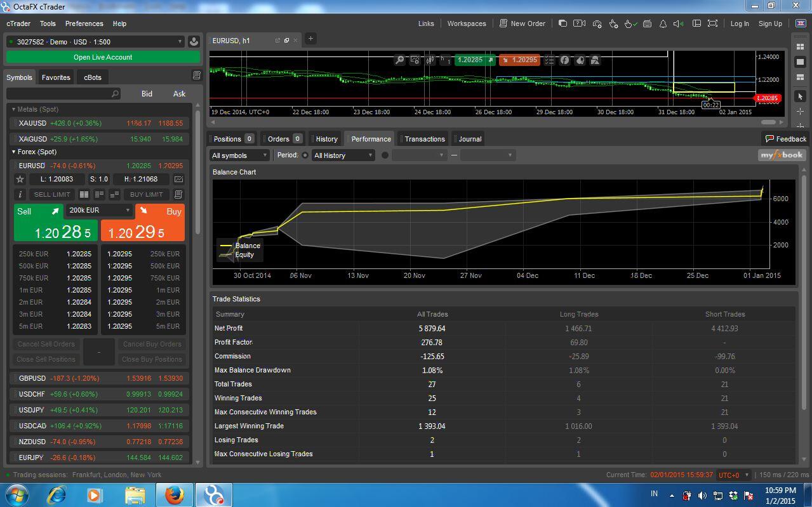
Task: Open the myfxbook link button
Action: pyautogui.click(x=782, y=155)
